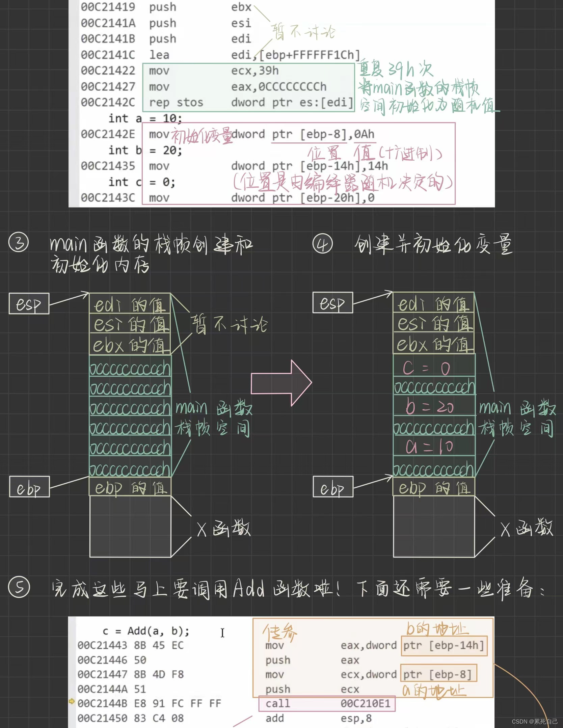The width and height of the screenshot is (563, 728).
Task: Click the 'push eax' instruction
Action: [312, 660]
